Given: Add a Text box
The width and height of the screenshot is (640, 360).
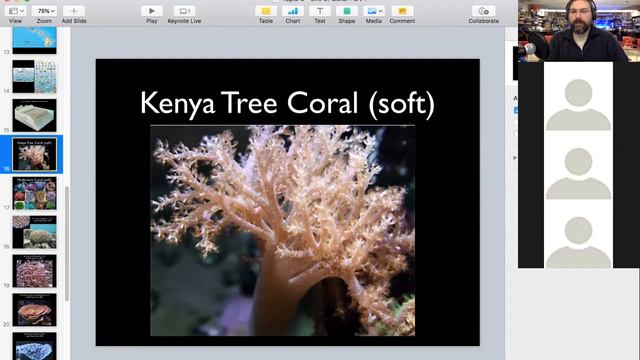Looking at the screenshot, I should pos(320,11).
